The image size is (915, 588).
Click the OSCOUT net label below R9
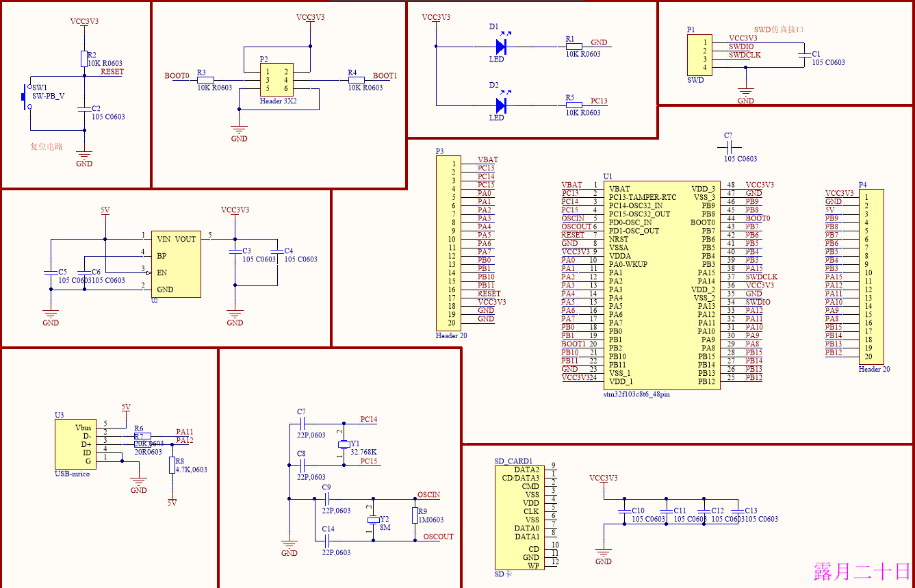coord(438,537)
